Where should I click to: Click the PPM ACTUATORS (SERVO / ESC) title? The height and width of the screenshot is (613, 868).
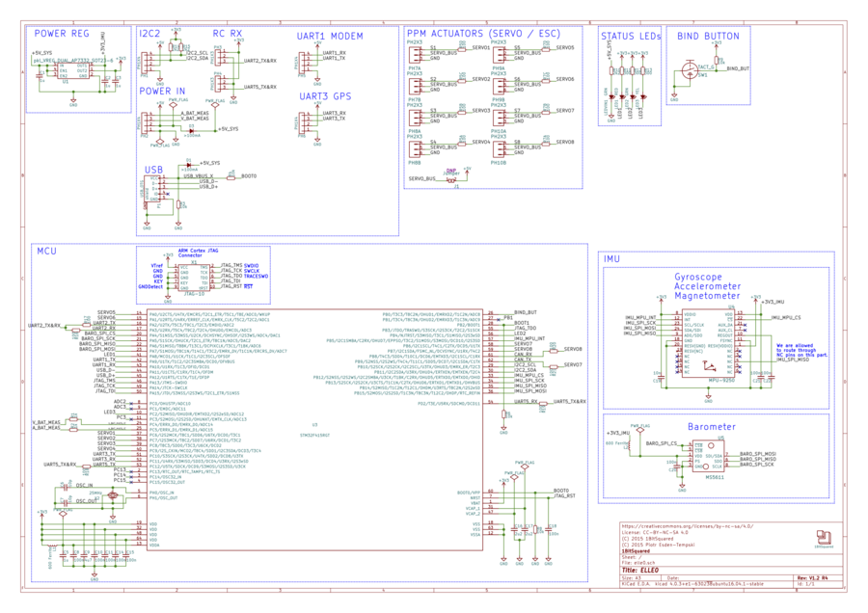point(484,34)
